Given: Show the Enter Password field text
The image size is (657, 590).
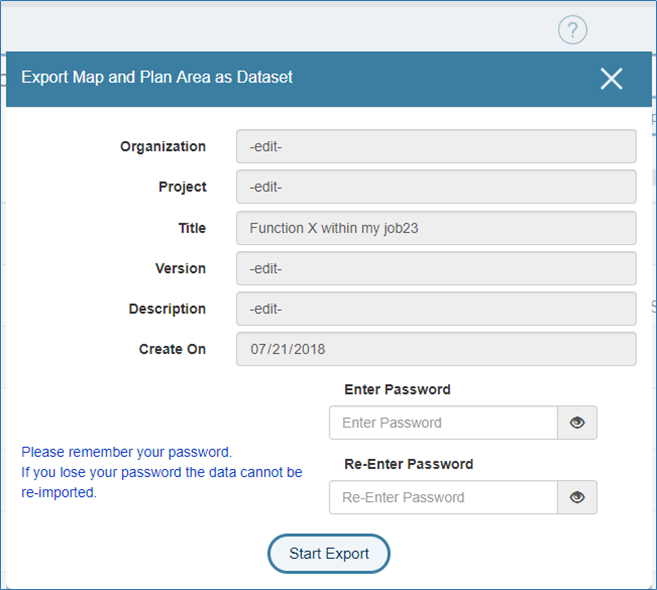Looking at the screenshot, I should [x=577, y=422].
